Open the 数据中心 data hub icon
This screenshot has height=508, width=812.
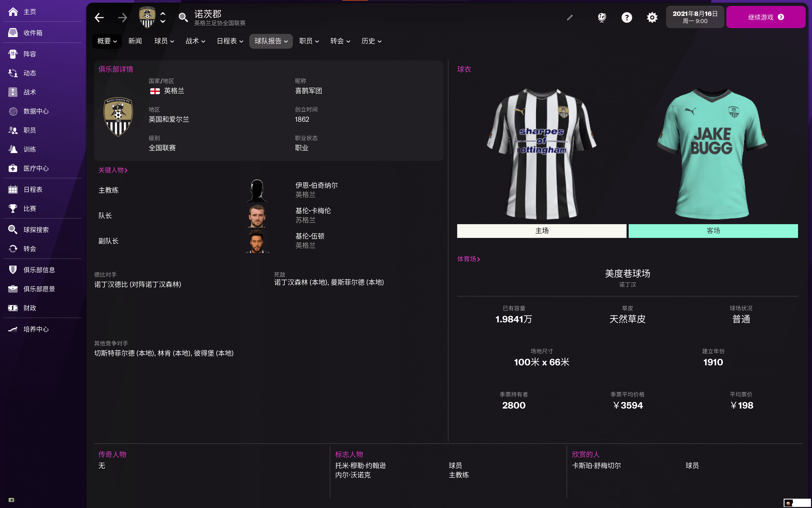(x=13, y=111)
